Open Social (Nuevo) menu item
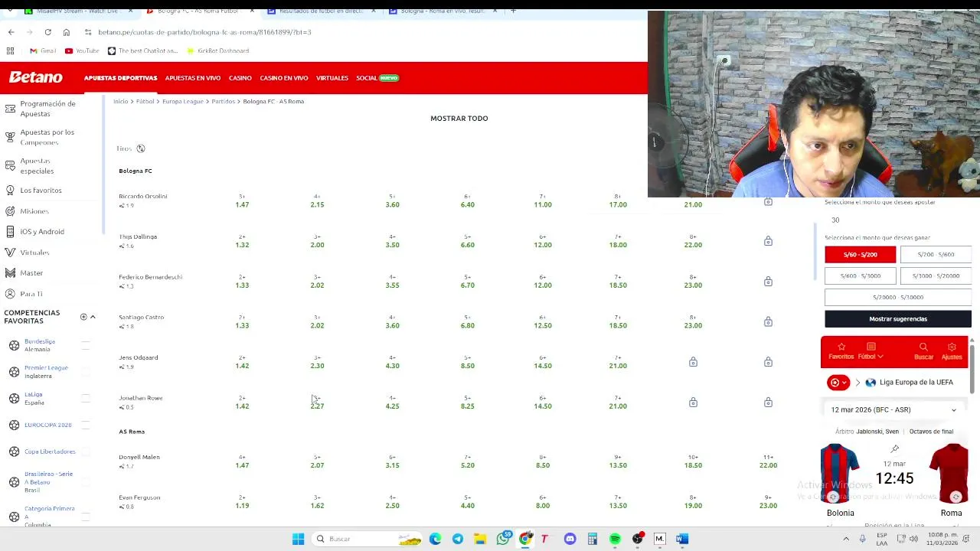The height and width of the screenshot is (551, 980). [377, 78]
